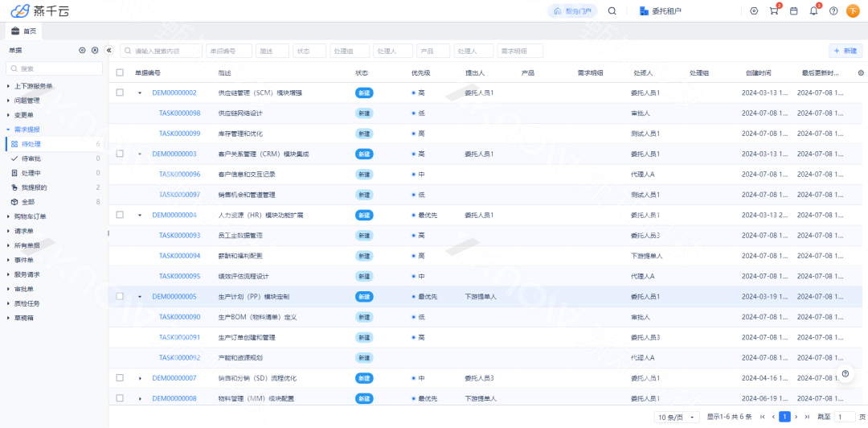Collapse the sidebar with double-arrow icon

pyautogui.click(x=109, y=50)
